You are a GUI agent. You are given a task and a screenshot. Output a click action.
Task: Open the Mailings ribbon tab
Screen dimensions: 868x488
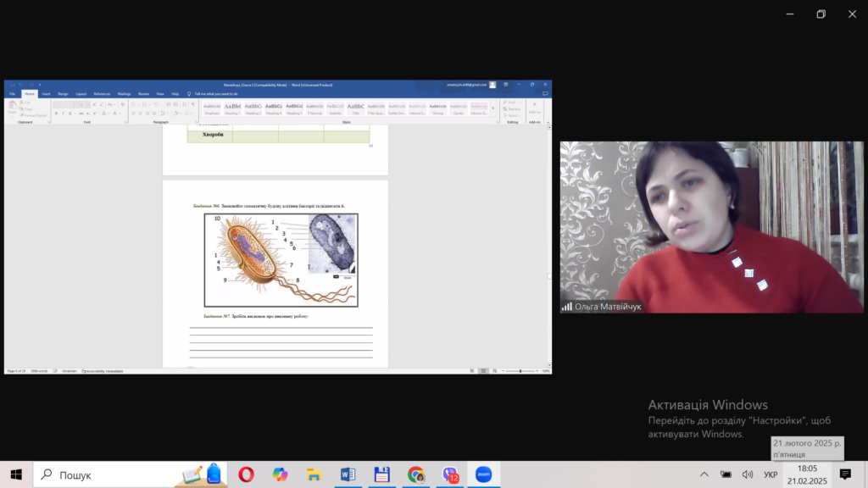click(x=124, y=94)
